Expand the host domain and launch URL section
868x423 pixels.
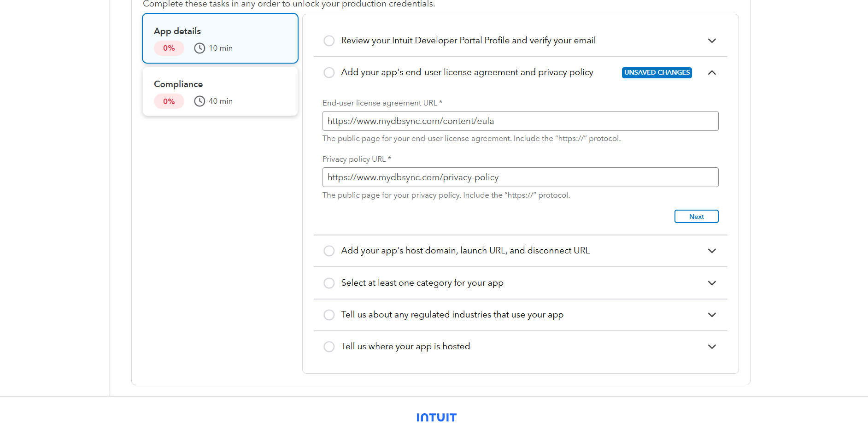coord(712,251)
